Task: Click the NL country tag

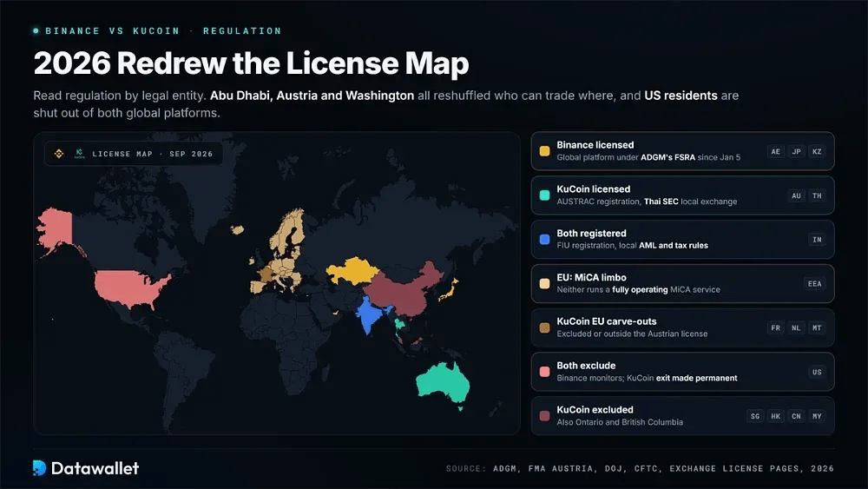Action: pyautogui.click(x=796, y=327)
